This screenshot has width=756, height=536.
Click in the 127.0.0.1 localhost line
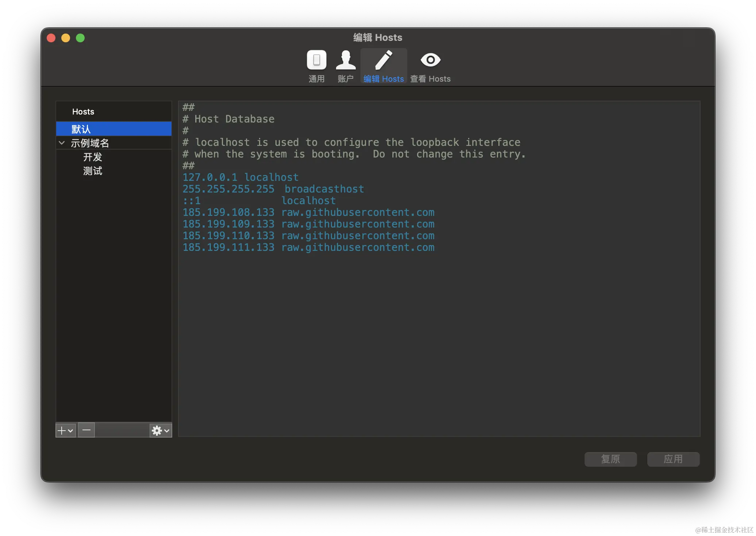240,178
